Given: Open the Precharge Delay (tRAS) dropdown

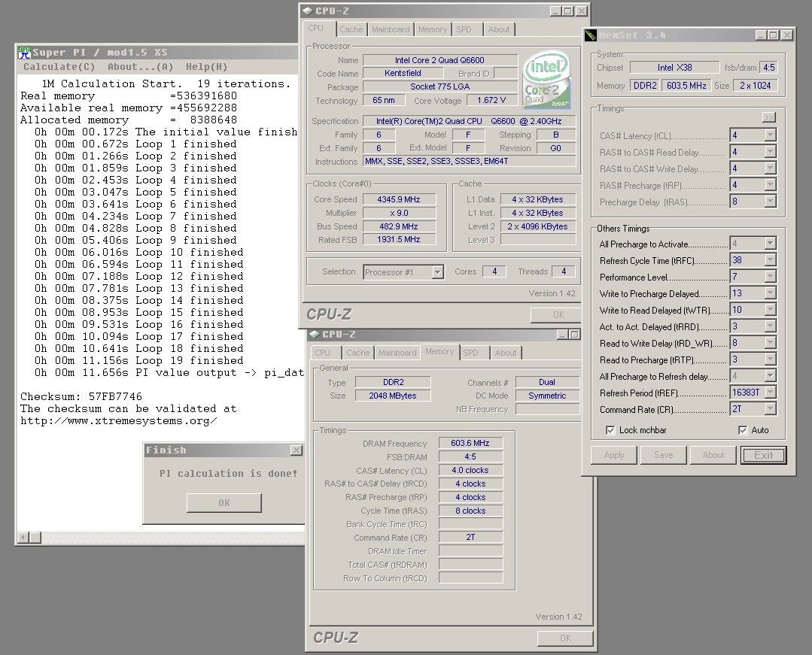Looking at the screenshot, I should [770, 202].
